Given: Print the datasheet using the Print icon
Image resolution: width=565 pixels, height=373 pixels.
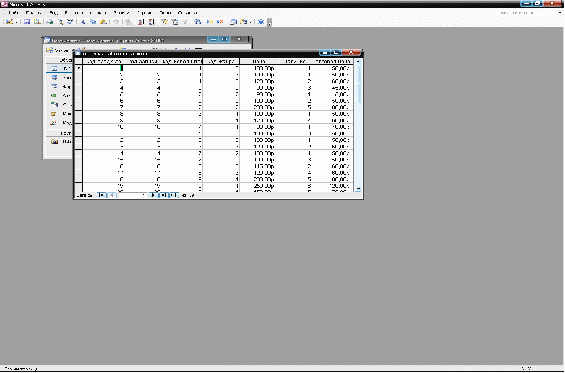Looking at the screenshot, I should coord(50,22).
